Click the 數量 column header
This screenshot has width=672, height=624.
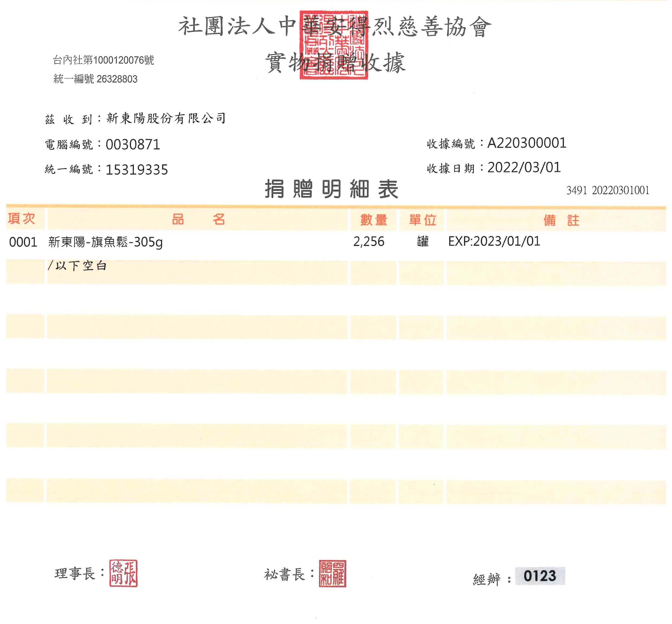coord(374,220)
